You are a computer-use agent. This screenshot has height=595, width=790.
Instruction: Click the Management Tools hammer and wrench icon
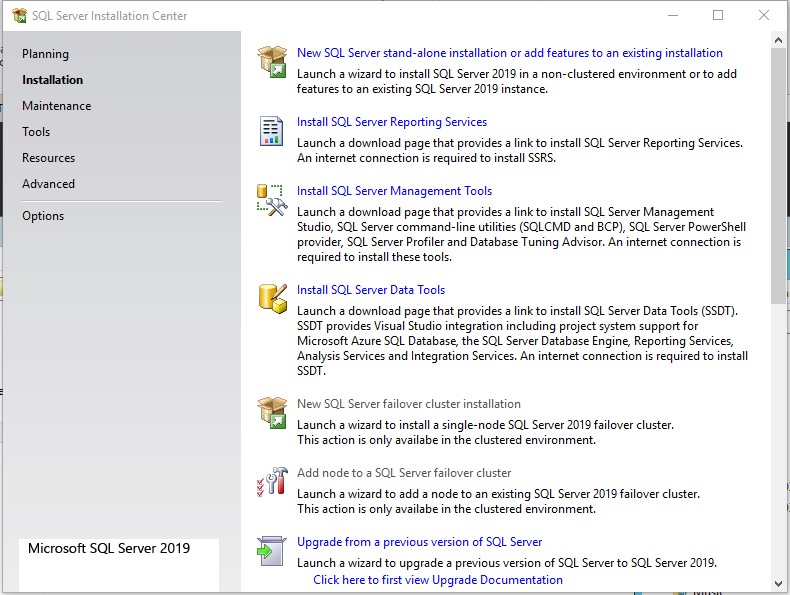(272, 200)
